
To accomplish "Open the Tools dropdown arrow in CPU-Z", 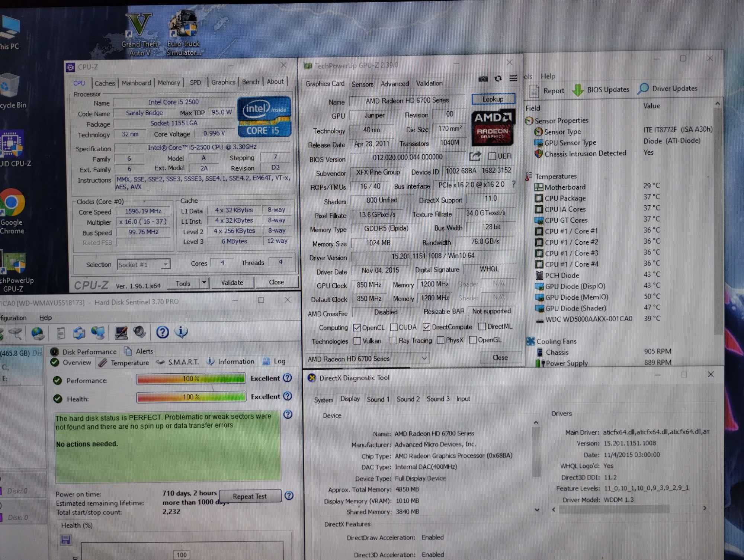I will (204, 283).
